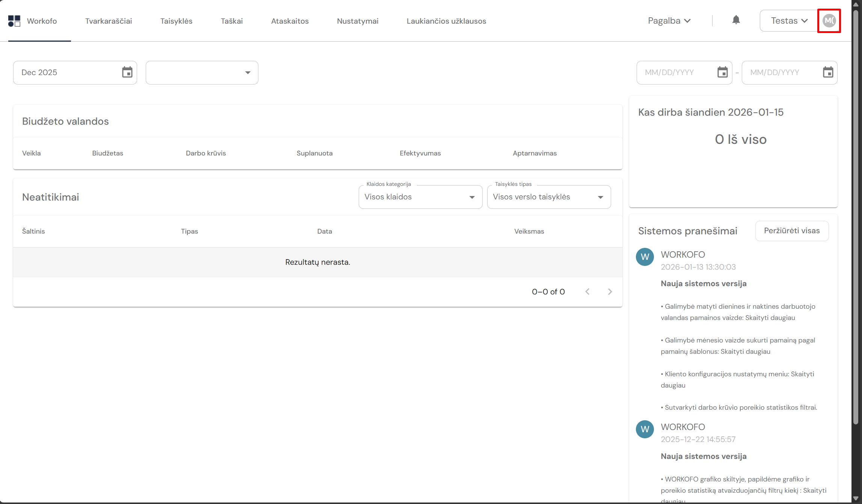Open the Ataskaitos tab

click(290, 21)
